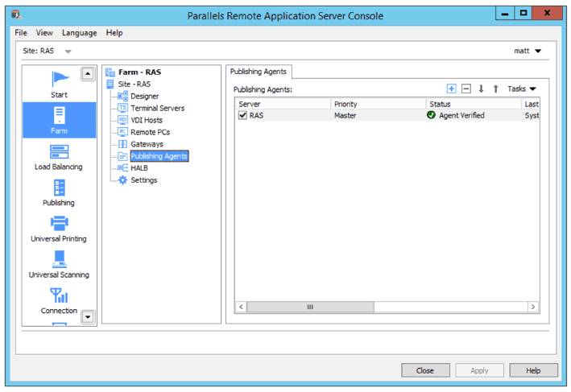Open the View menu
Viewport: 571px width, 392px height.
[x=44, y=33]
